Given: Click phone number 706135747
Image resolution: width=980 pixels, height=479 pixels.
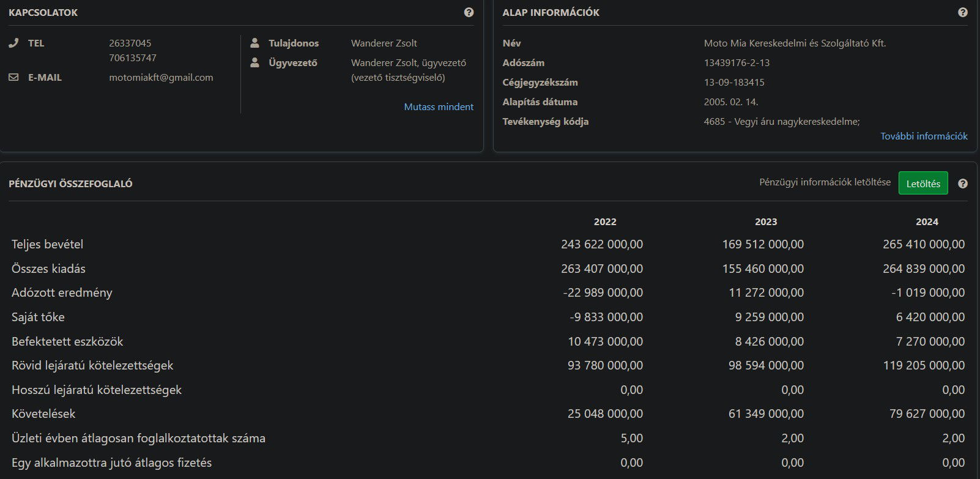Looking at the screenshot, I should click(132, 58).
